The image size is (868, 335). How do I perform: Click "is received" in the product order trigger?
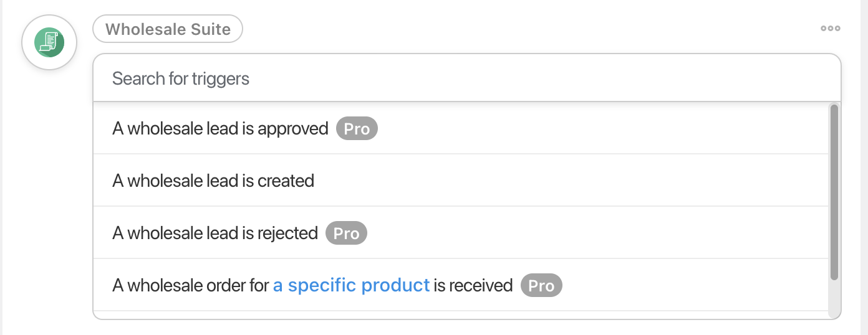tap(473, 286)
